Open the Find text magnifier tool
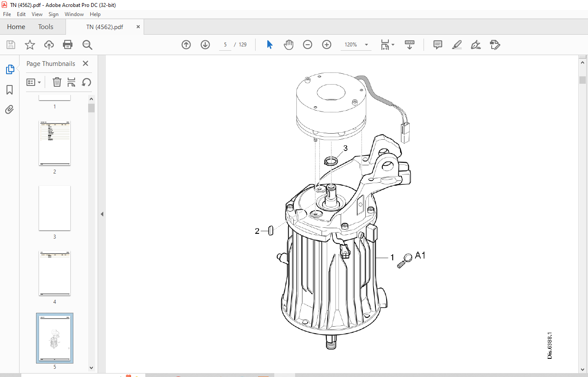 coord(87,45)
